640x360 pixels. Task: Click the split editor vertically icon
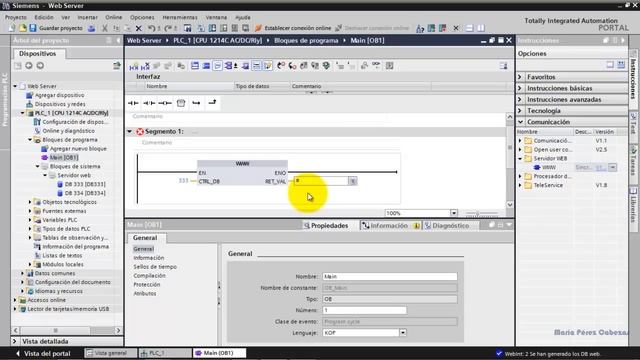(481, 28)
